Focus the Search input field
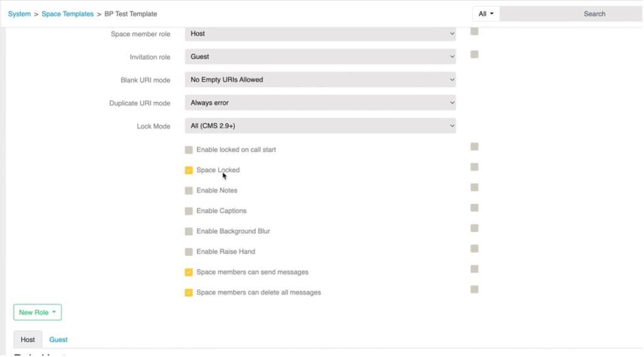The height and width of the screenshot is (357, 644). (x=571, y=14)
